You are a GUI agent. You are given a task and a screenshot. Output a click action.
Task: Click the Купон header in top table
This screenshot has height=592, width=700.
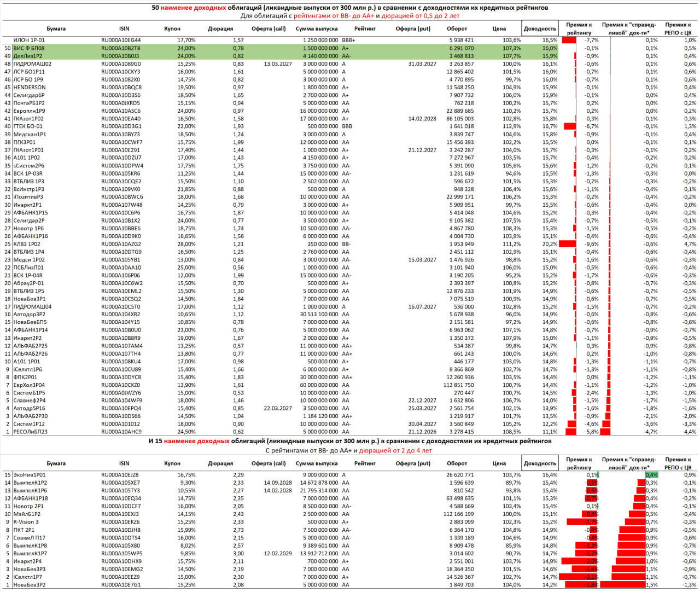172,28
